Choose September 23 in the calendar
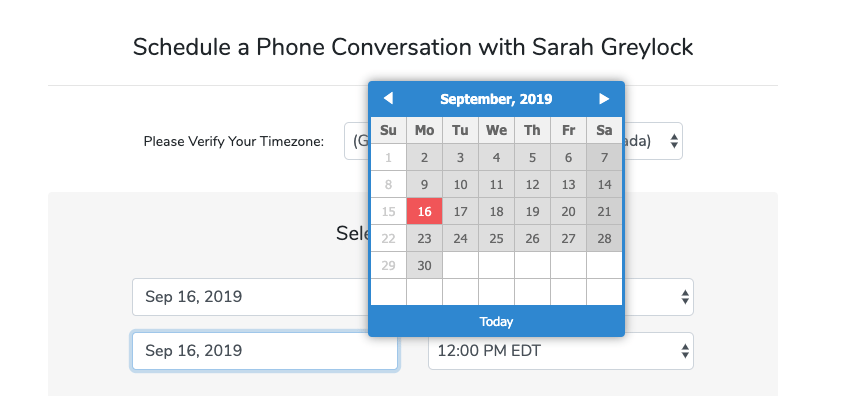Viewport: 868px width, 396px height. 425,239
